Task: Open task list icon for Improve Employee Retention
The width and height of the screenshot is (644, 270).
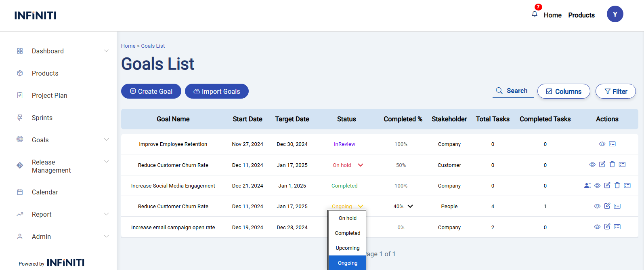Action: click(613, 144)
